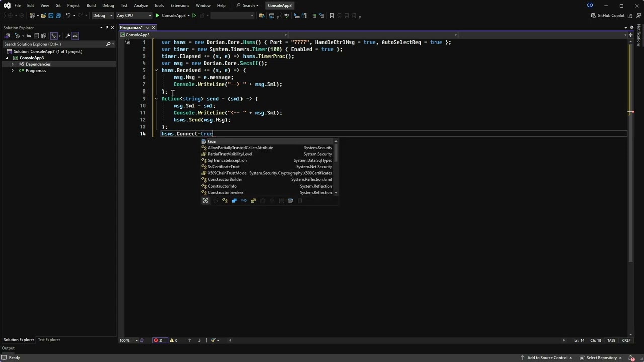Click the Save All toolbar icon
Viewport: 644px width, 362px height.
click(58, 16)
